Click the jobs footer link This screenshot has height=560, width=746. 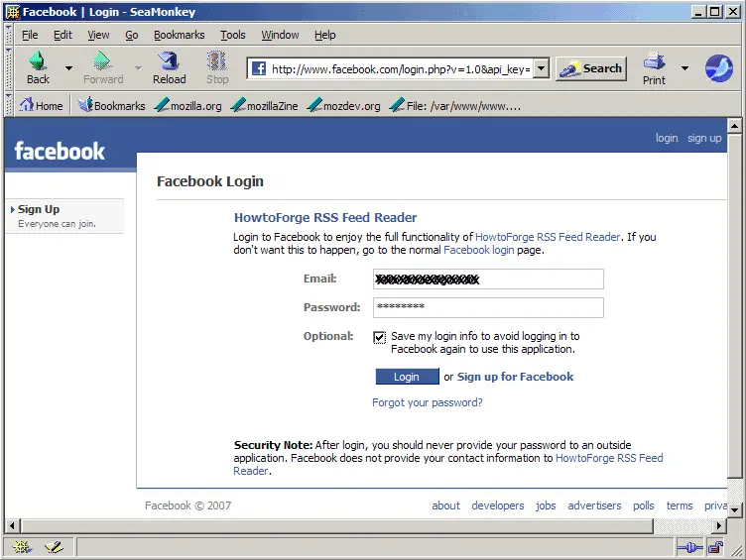click(546, 505)
